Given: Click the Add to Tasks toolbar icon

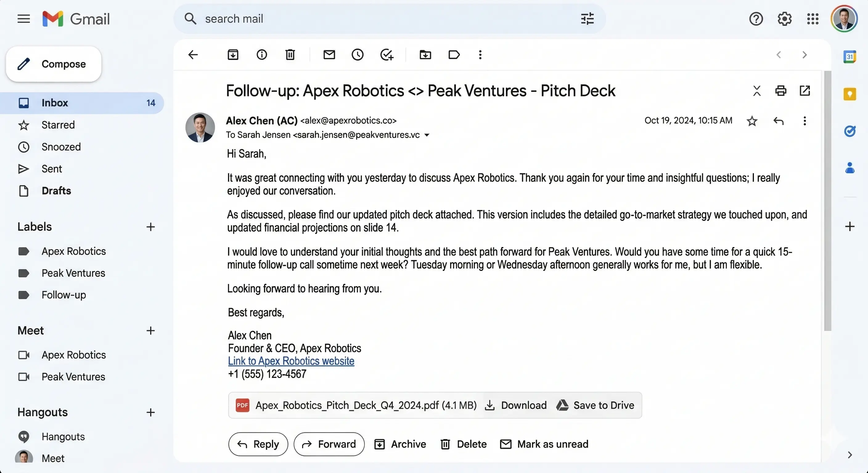Looking at the screenshot, I should point(387,55).
